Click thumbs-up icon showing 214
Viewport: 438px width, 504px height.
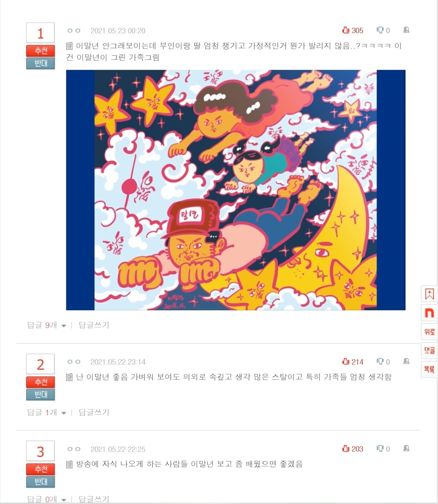(346, 362)
